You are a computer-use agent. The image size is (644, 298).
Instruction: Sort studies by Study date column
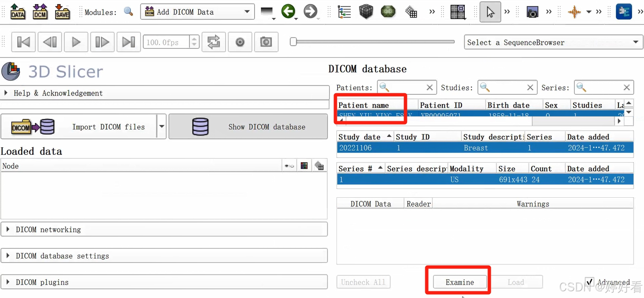(x=365, y=137)
